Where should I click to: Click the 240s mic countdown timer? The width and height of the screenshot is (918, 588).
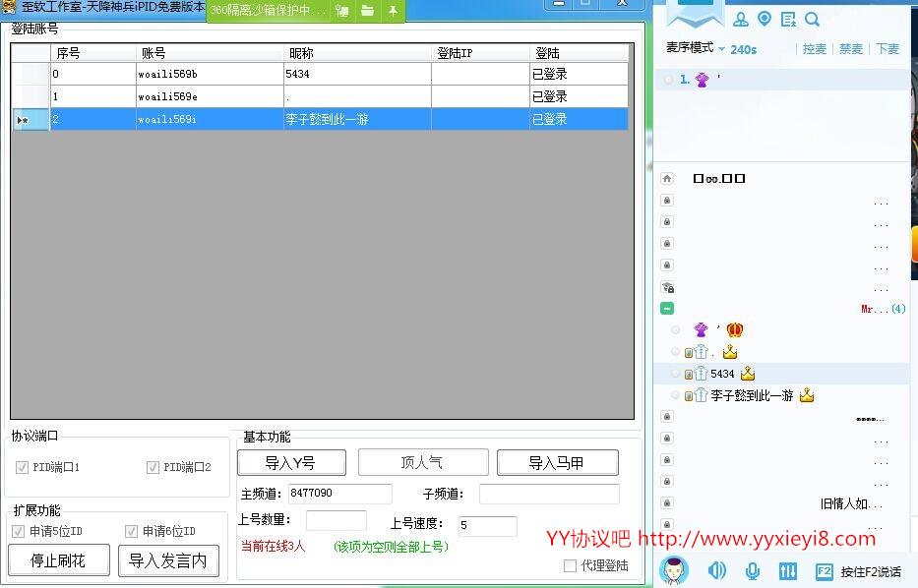point(745,47)
